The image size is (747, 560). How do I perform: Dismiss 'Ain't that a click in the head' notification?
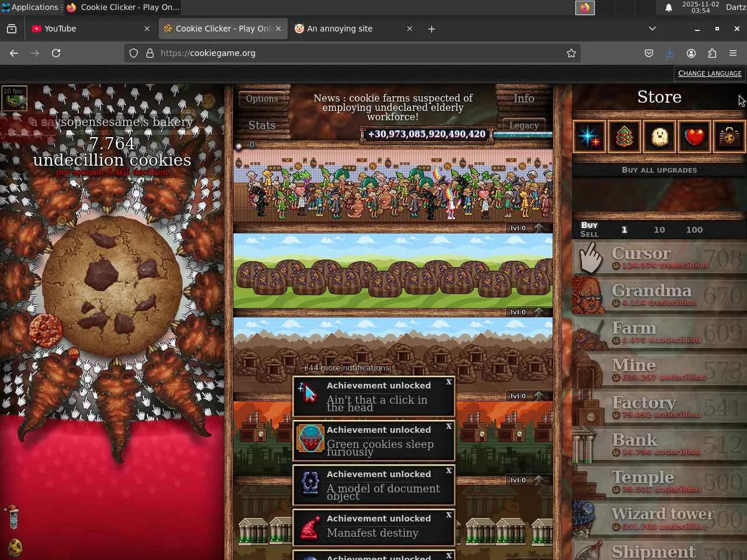[x=449, y=382]
